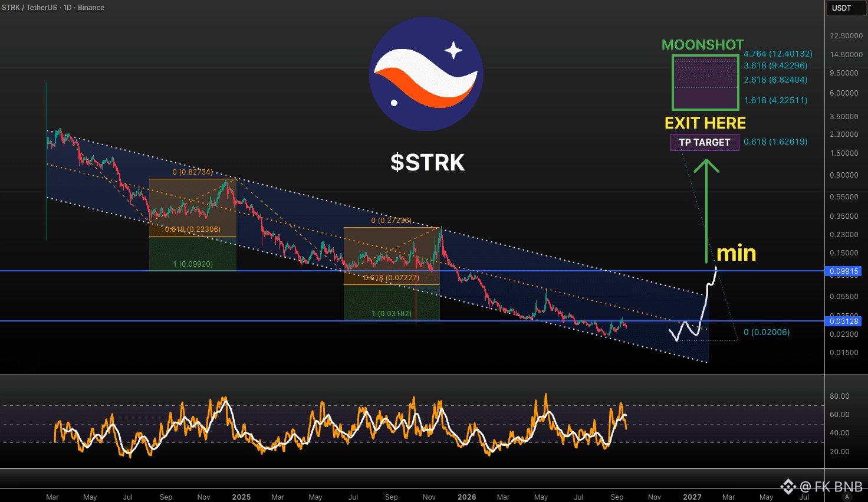Viewport: 868px width, 502px height.
Task: Select the 4.764 (12.40132) Fib level label
Action: tap(778, 54)
